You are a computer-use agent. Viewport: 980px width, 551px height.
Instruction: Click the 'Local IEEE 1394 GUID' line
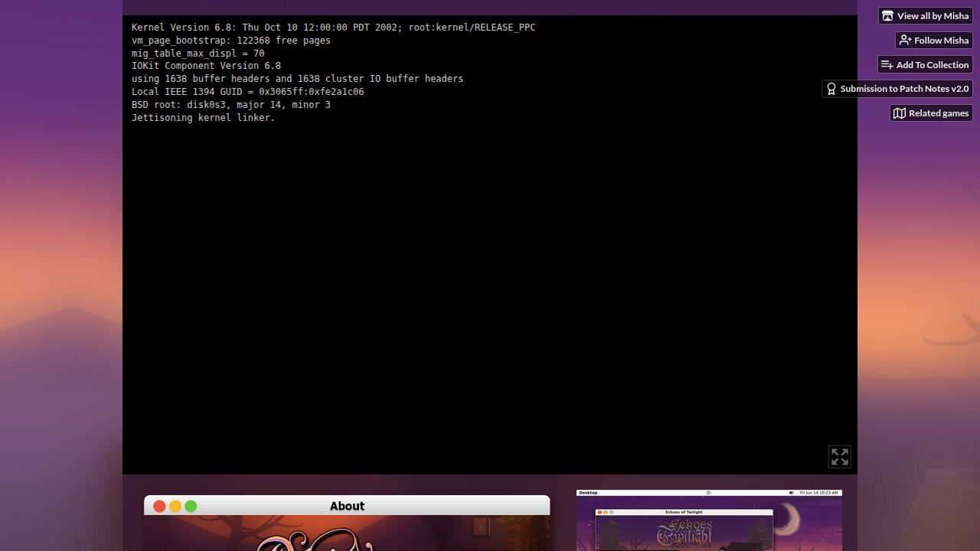tap(247, 92)
